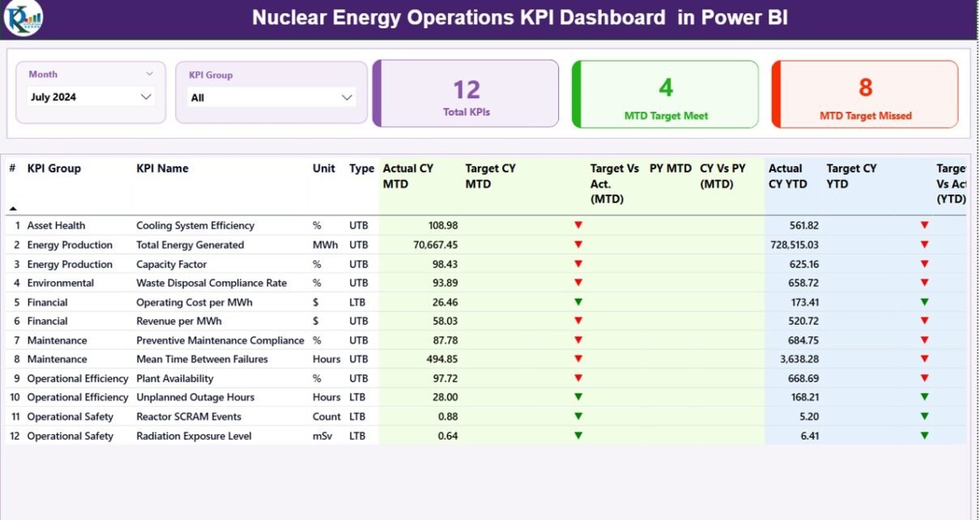
Task: Select the MTD Target Meet card
Action: 666,95
